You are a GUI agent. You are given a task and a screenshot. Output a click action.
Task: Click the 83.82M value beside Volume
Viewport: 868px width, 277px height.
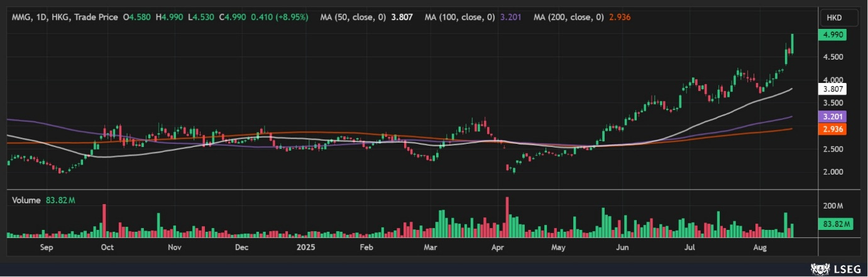(x=61, y=200)
